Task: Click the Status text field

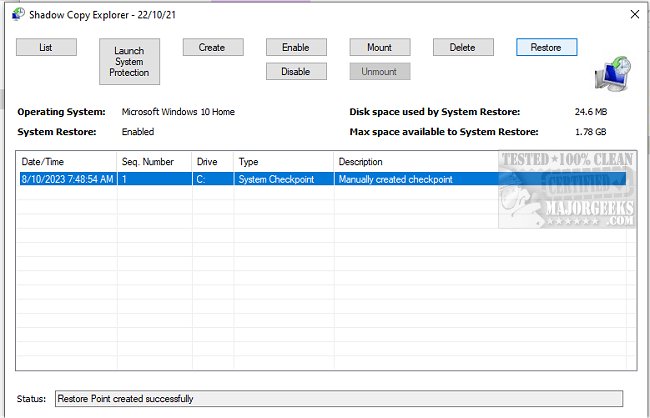Action: click(338, 399)
